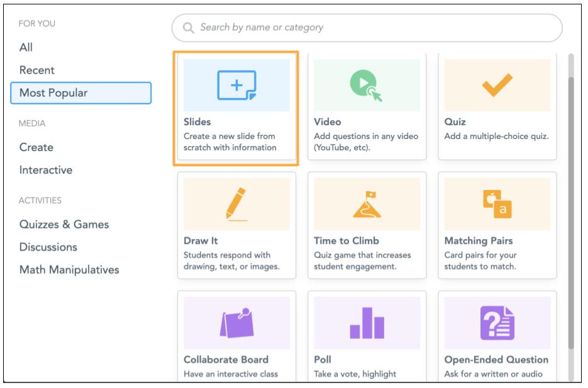Click the search magnifying glass icon
The image size is (588, 388).
pyautogui.click(x=187, y=28)
